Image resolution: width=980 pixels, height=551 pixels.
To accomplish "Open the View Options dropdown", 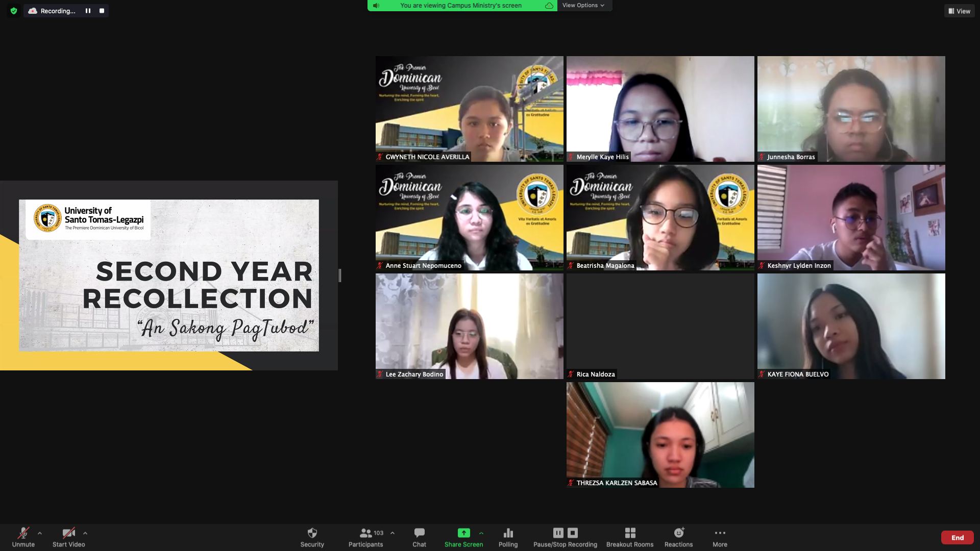I will click(583, 5).
